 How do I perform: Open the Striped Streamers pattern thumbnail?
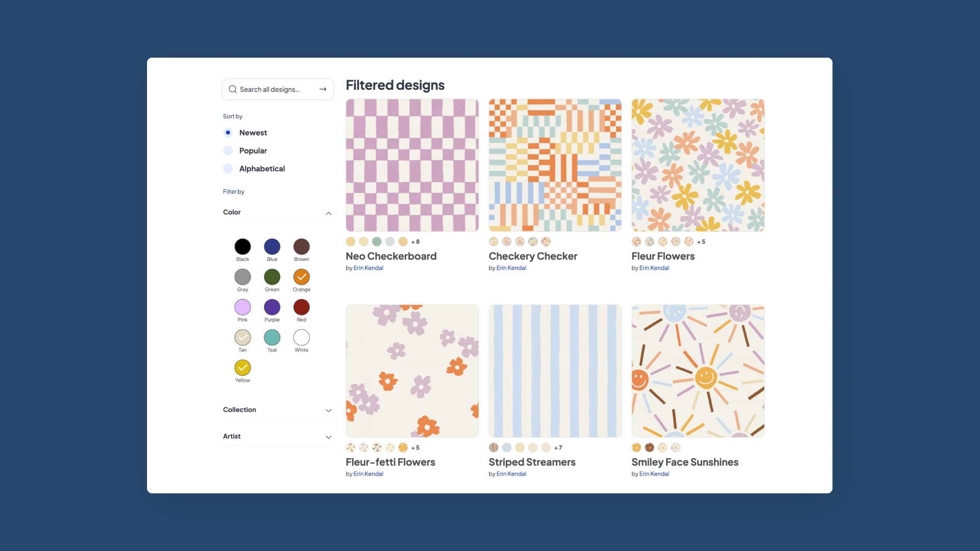(x=555, y=371)
